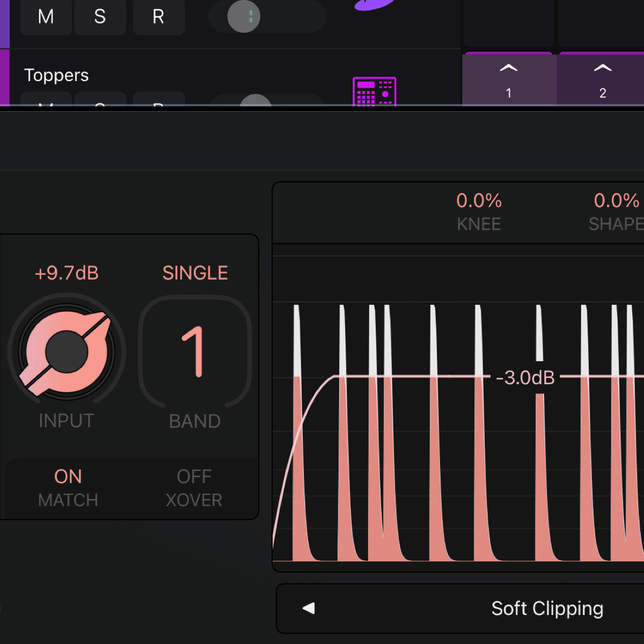Go to the previous preset arrow

309,608
